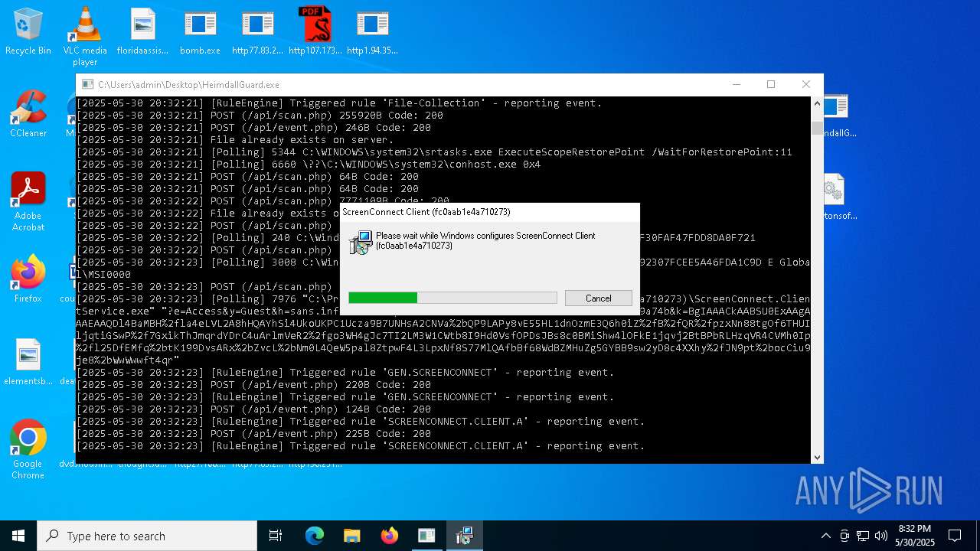Switch to console app in taskbar
980x551 pixels.
click(x=426, y=536)
